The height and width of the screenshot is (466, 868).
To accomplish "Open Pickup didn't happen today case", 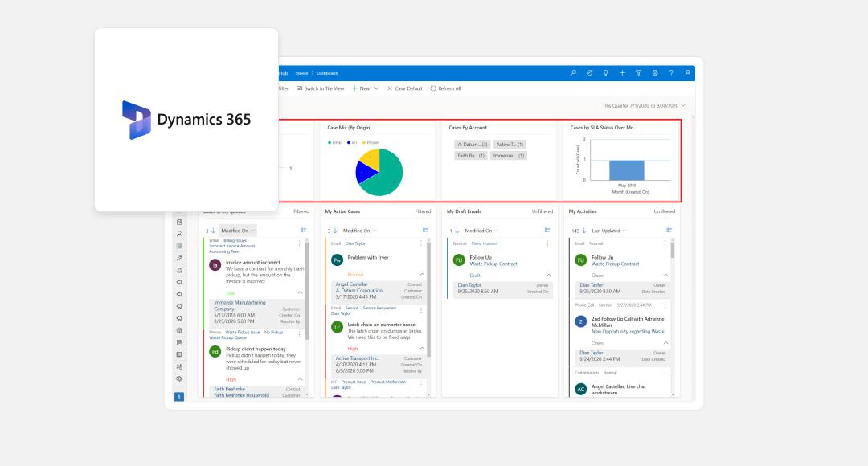I will (x=256, y=349).
